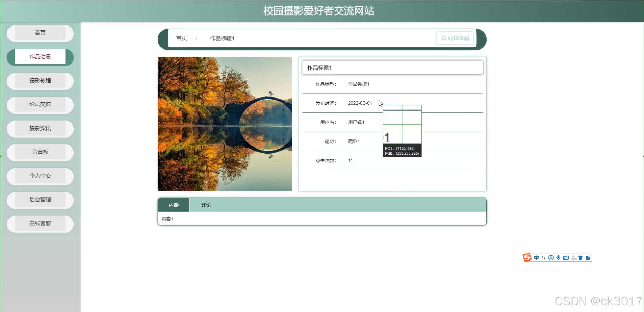Switch to the 内容 tab
644x312 pixels.
(x=173, y=205)
